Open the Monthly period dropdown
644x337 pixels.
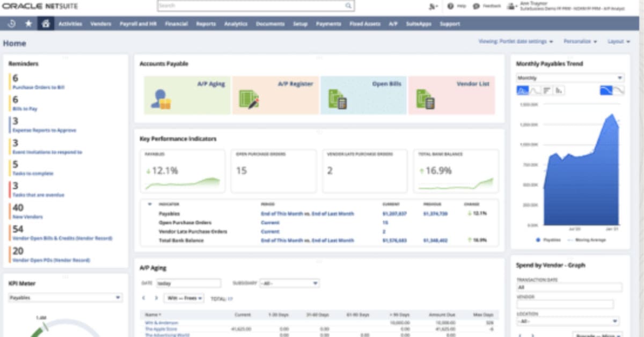[x=570, y=78]
